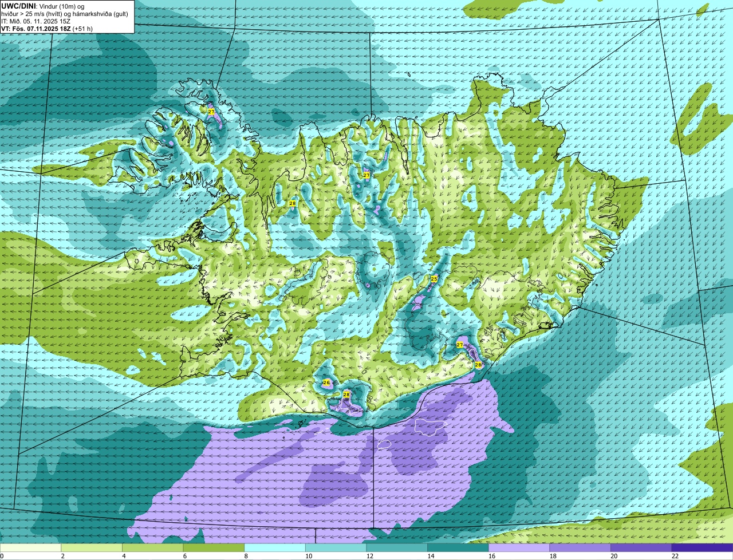The width and height of the screenshot is (733, 560).
Task: Click the legend tick label '20'
Action: point(614,556)
